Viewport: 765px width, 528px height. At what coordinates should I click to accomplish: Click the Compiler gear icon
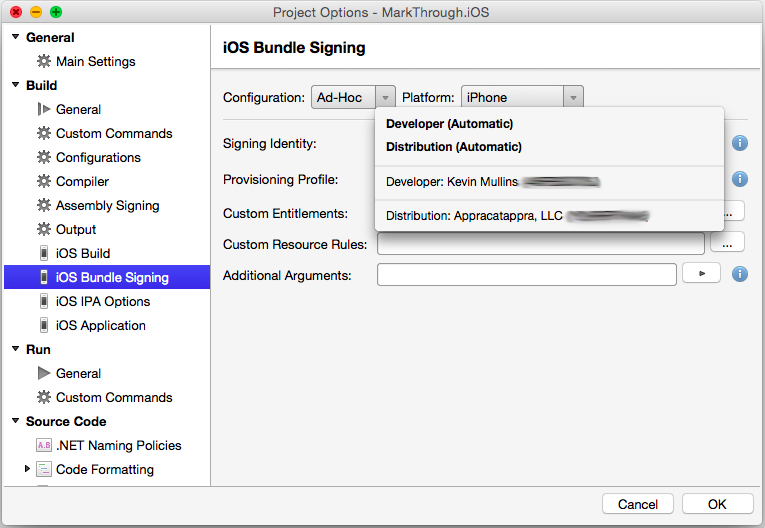click(x=43, y=182)
